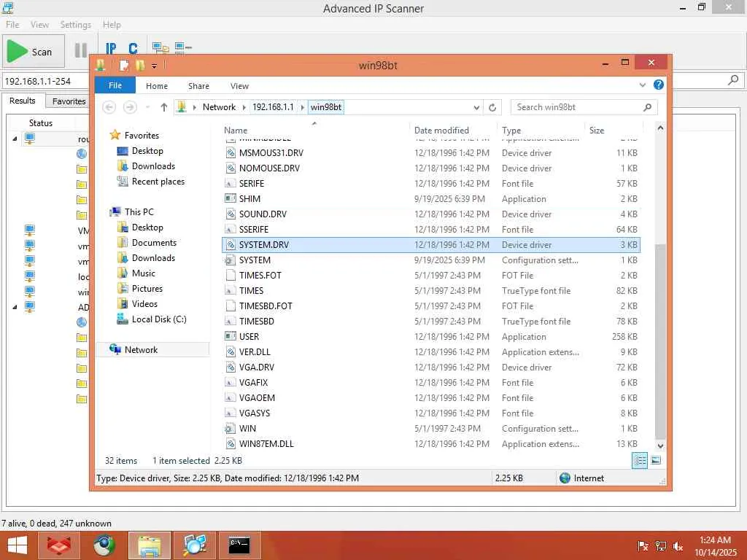747x560 pixels.
Task: Switch to the Results tab
Action: pos(23,101)
